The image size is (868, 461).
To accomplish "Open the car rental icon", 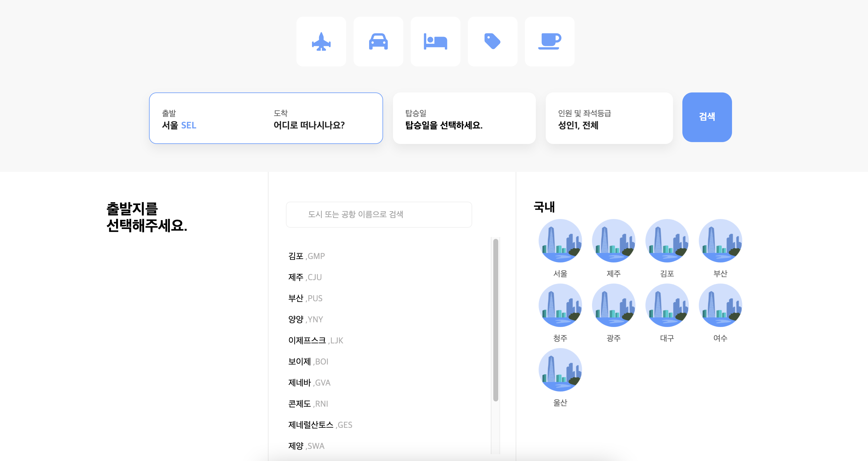I will pyautogui.click(x=378, y=42).
